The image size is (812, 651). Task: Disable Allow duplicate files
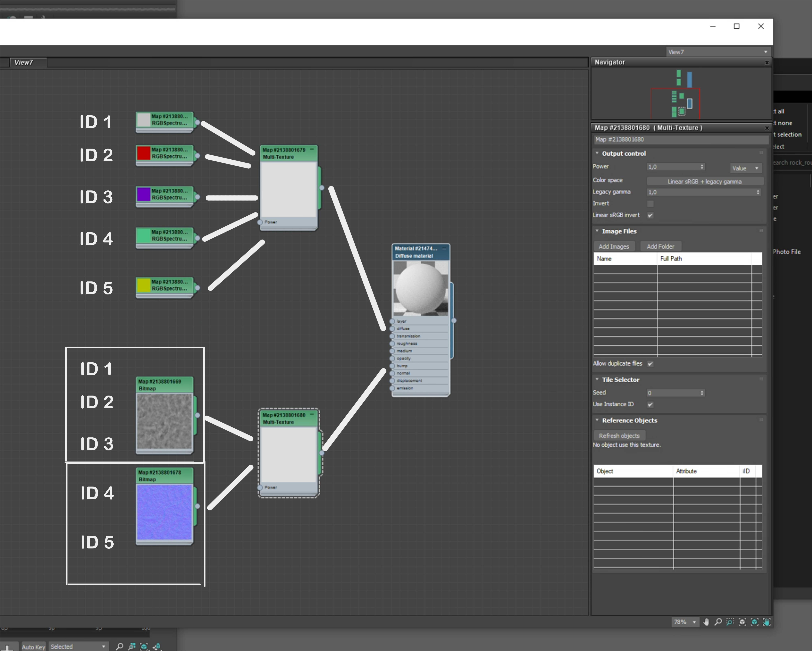tap(650, 364)
